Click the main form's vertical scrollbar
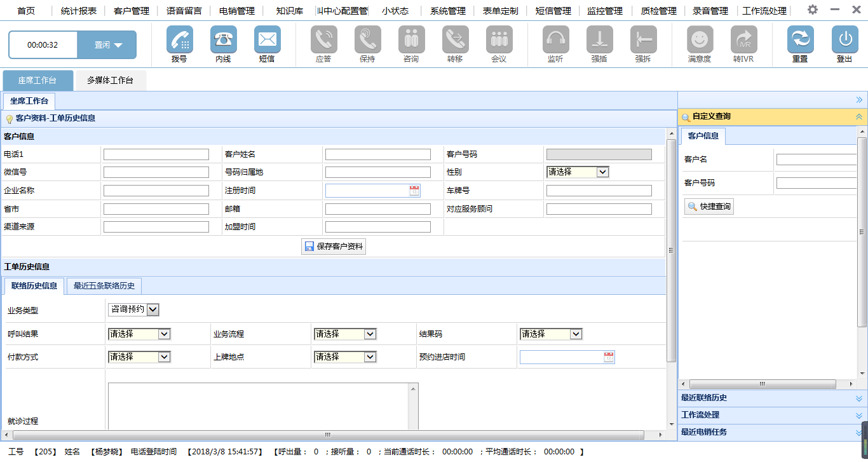Image resolution: width=868 pixels, height=462 pixels. (670, 250)
